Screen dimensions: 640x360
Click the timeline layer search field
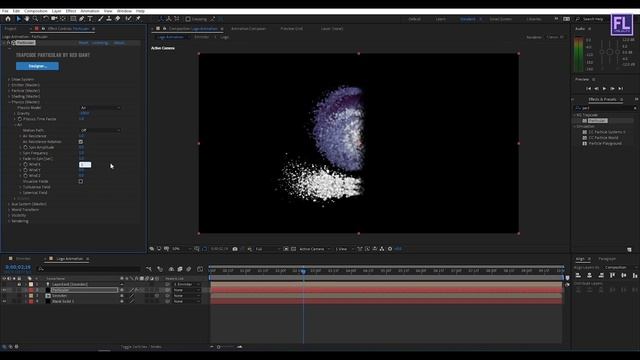pos(90,269)
